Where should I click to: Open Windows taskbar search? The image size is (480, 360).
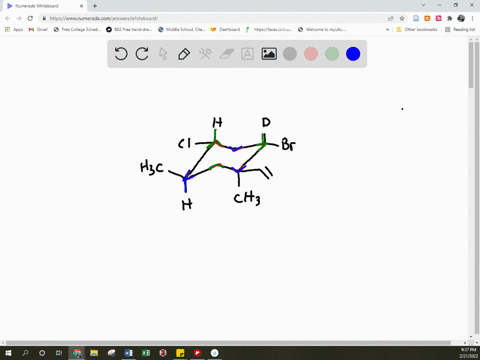[25, 353]
